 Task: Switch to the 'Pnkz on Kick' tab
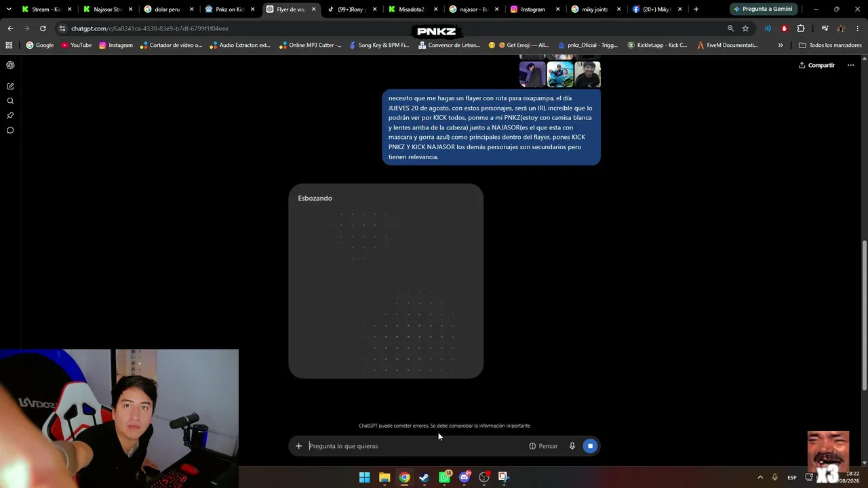point(229,9)
